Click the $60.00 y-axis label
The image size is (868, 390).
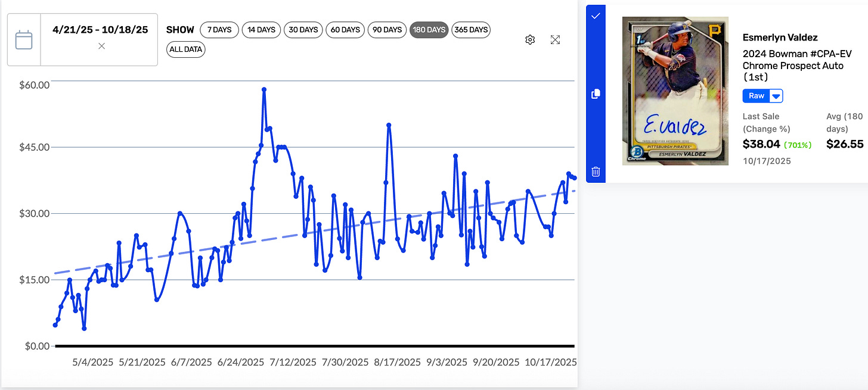point(35,85)
